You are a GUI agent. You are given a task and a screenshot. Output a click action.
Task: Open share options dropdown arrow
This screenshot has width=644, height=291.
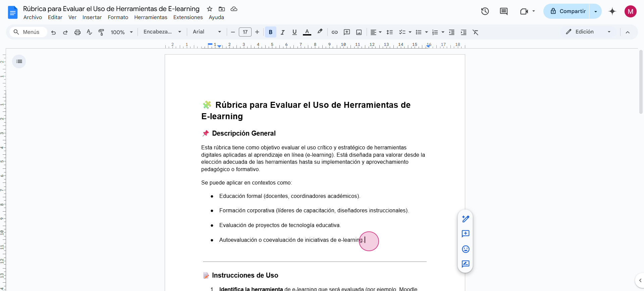[x=596, y=11]
